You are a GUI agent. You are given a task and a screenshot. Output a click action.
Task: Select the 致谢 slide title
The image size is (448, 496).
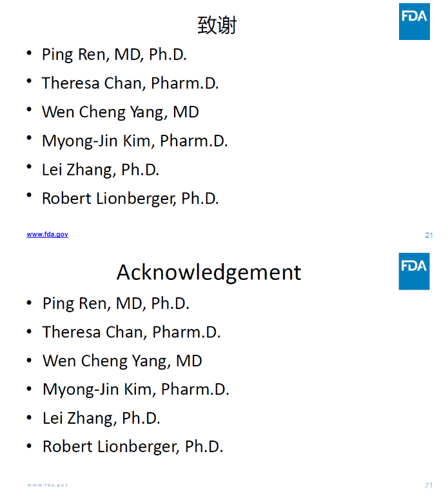(217, 25)
